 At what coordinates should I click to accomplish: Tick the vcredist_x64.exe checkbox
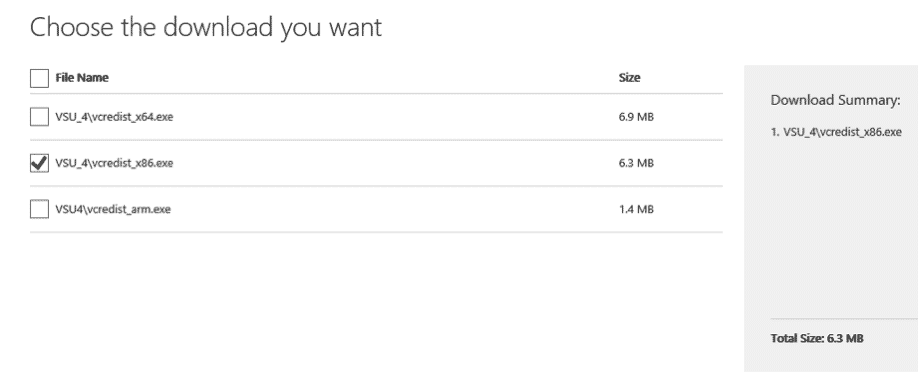click(39, 117)
